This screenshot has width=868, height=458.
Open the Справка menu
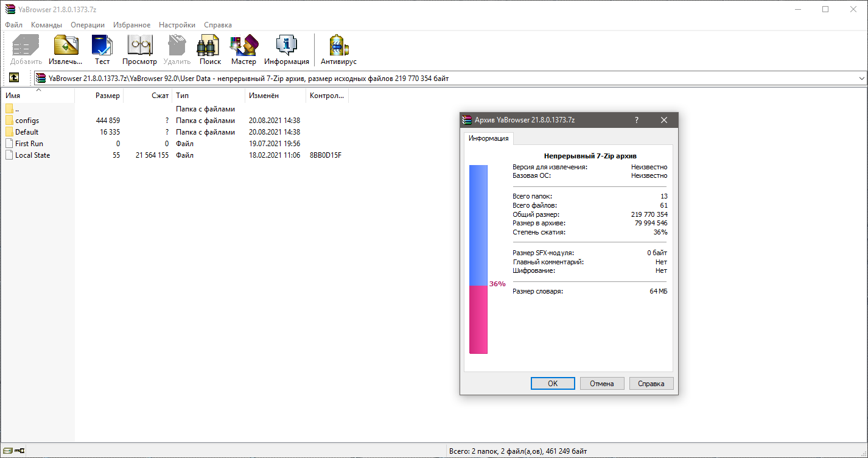218,25
